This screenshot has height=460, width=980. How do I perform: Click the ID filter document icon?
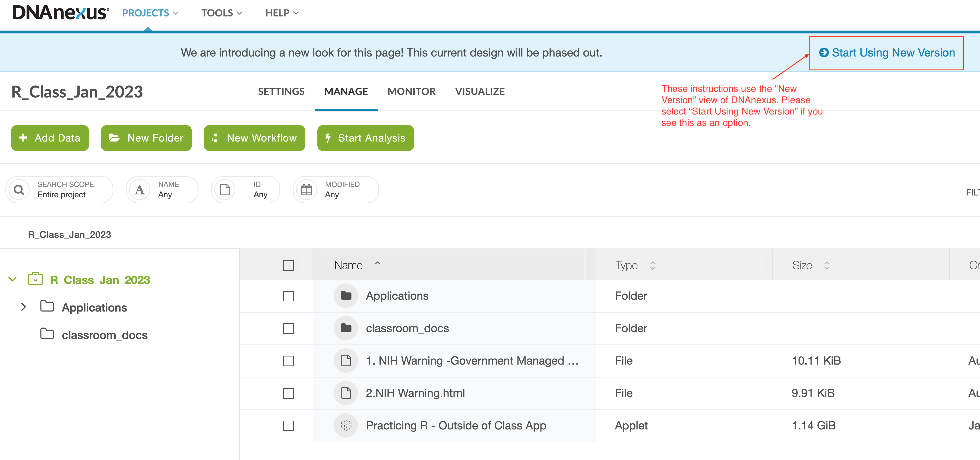[x=225, y=189]
